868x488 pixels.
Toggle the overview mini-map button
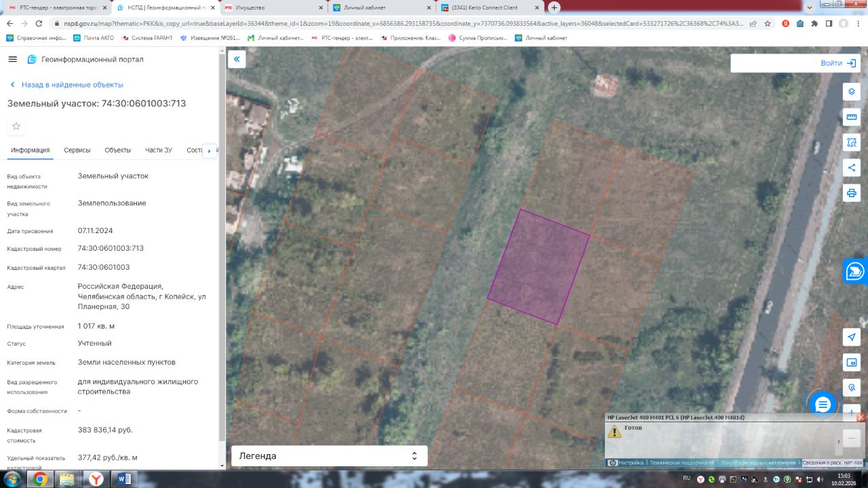tap(852, 363)
